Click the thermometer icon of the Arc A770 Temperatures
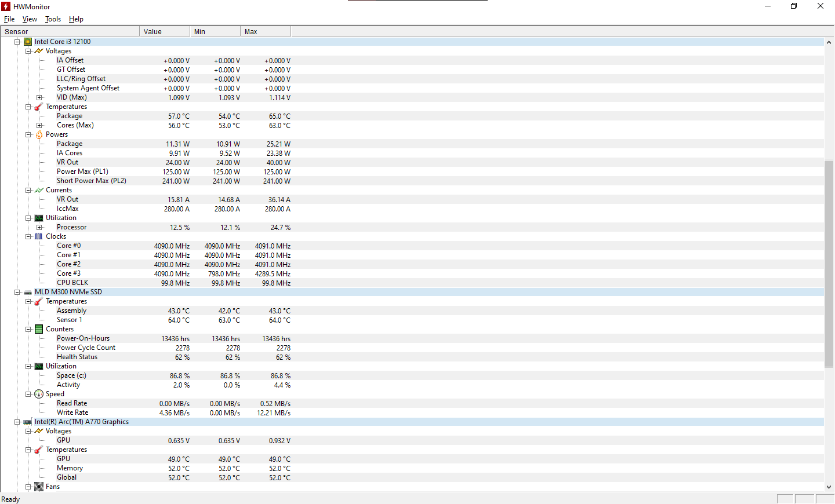Image resolution: width=835 pixels, height=504 pixels. [x=39, y=450]
